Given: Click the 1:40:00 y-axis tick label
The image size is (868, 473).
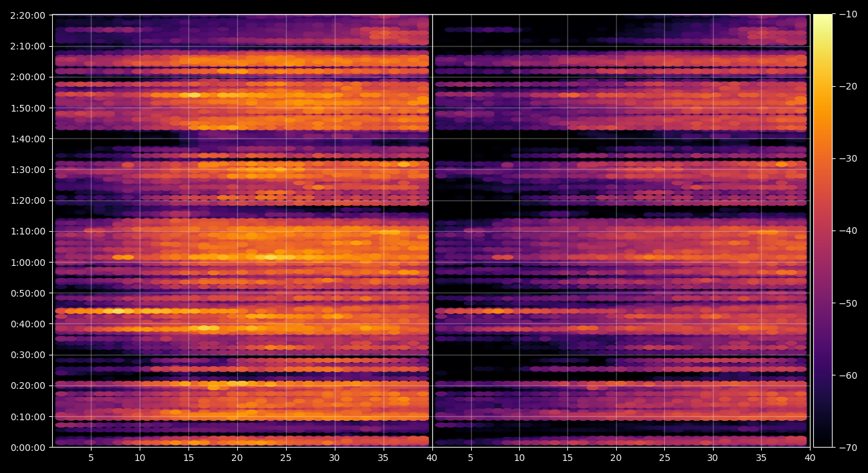Looking at the screenshot, I should click(x=28, y=139).
